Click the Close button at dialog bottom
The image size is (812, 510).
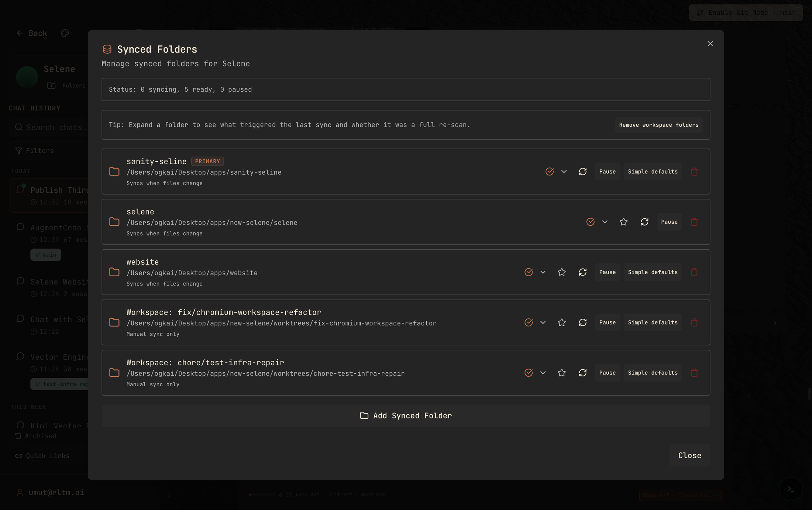pyautogui.click(x=689, y=455)
